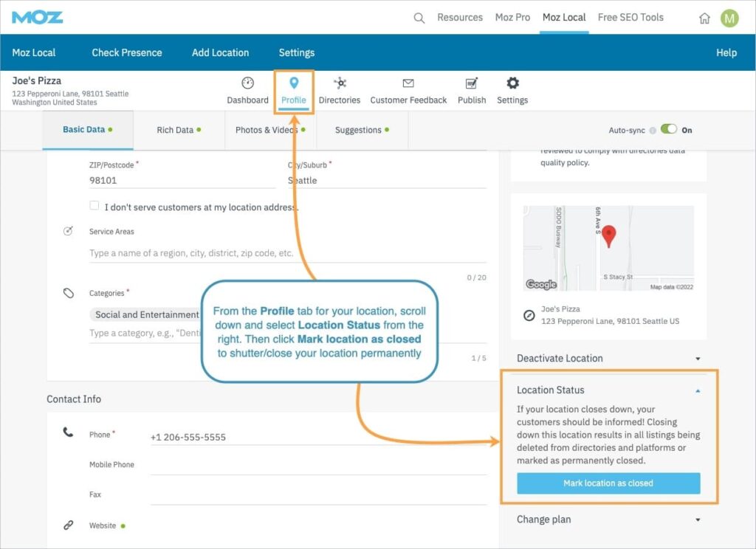Open the Publish edit icon
This screenshot has height=549, width=756.
coord(472,83)
